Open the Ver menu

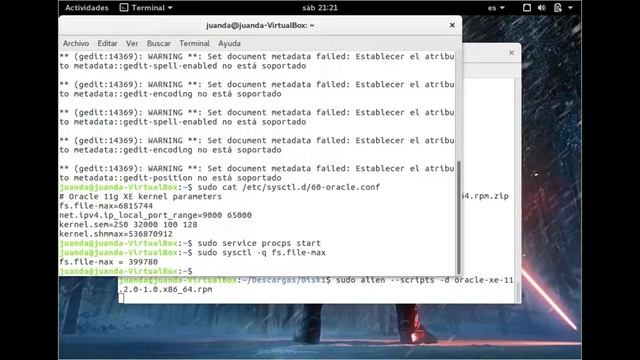click(132, 43)
